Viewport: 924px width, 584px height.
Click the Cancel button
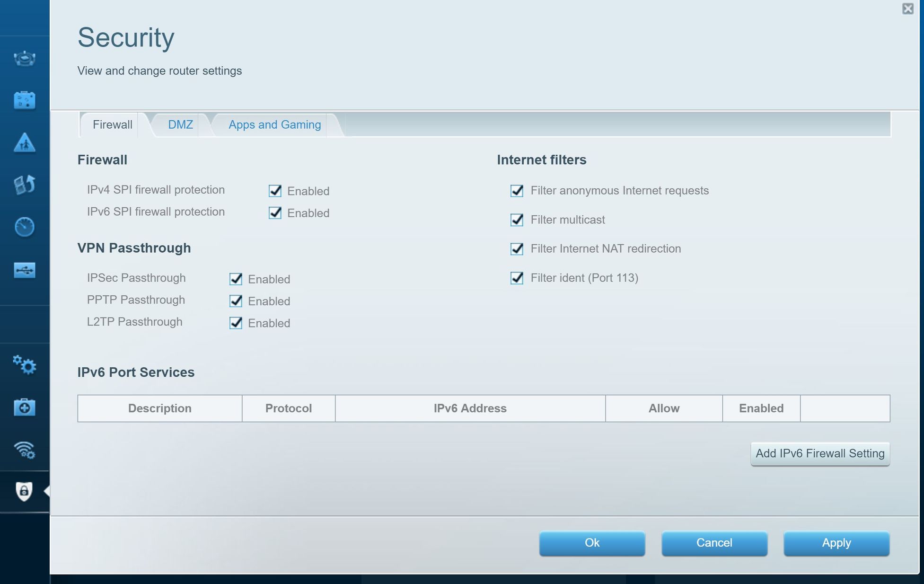(714, 543)
